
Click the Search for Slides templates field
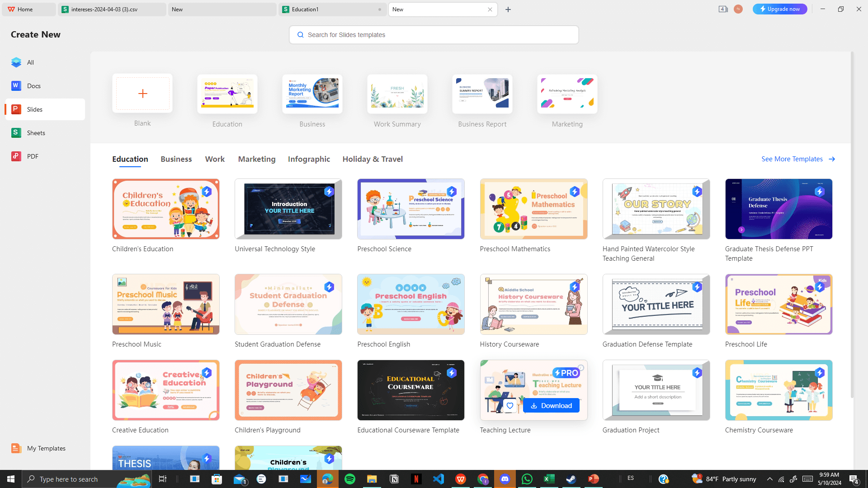(434, 35)
